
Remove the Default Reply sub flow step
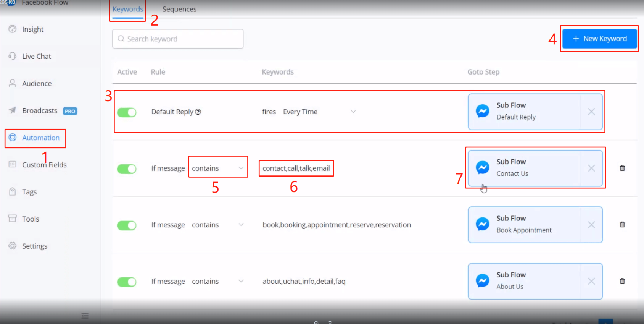tap(591, 112)
